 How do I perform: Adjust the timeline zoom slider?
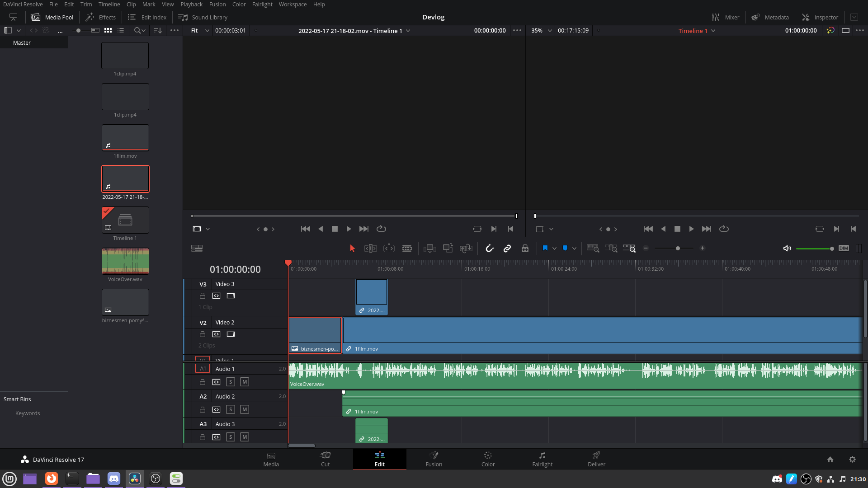tap(678, 249)
